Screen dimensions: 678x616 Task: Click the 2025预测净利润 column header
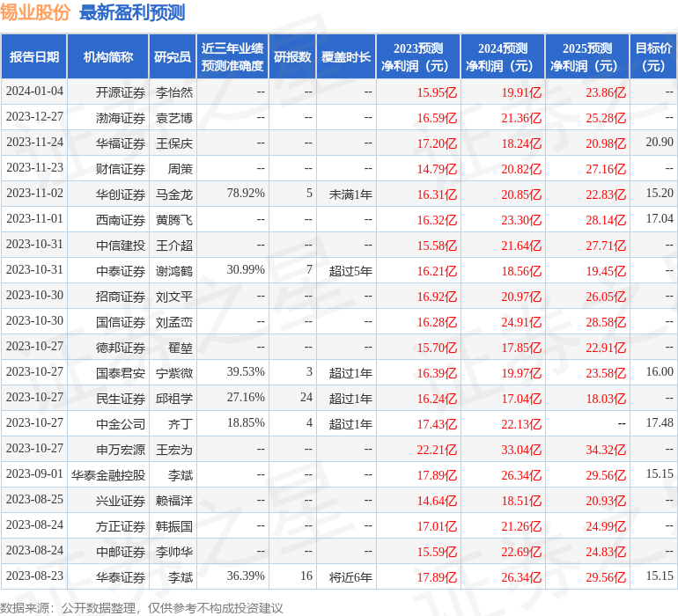tap(587, 56)
